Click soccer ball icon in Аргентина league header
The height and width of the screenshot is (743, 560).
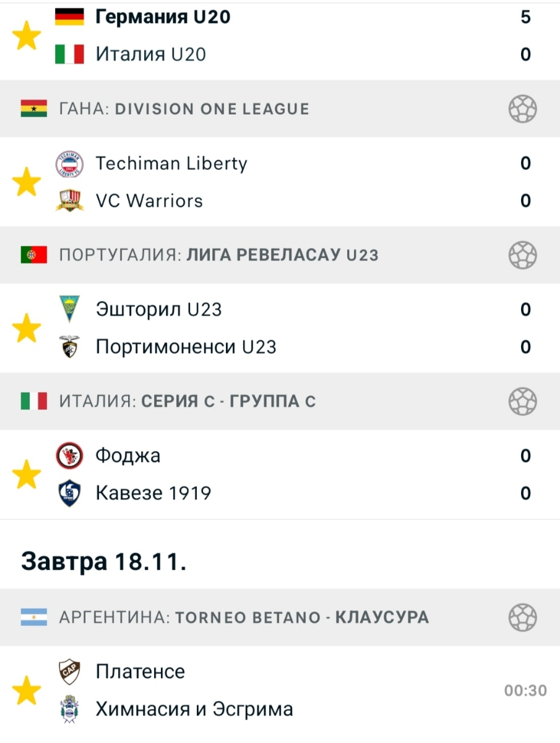(x=522, y=617)
